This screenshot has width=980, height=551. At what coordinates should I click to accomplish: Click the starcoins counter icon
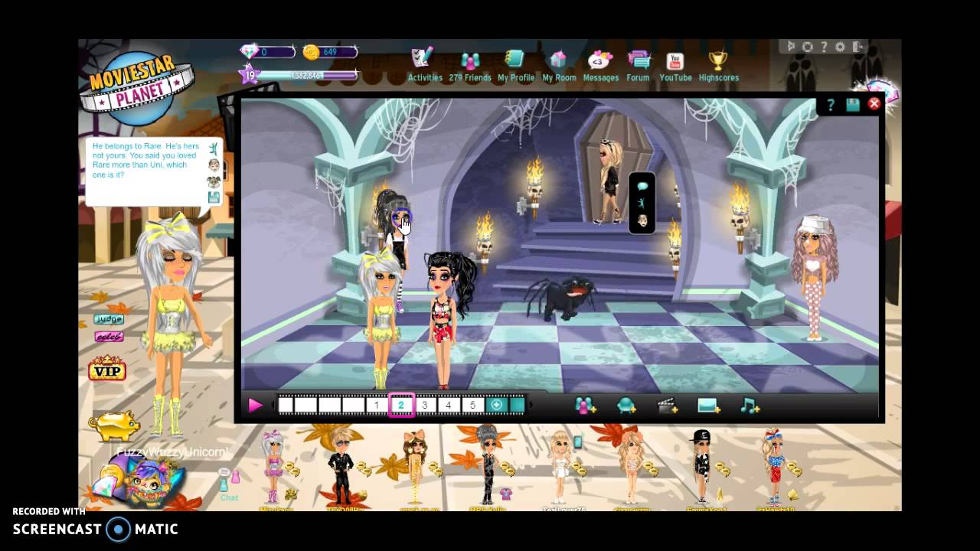pyautogui.click(x=311, y=52)
